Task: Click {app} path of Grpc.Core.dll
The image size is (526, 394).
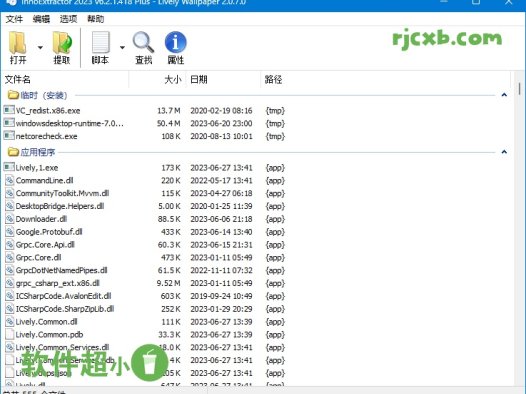Action: [x=275, y=258]
